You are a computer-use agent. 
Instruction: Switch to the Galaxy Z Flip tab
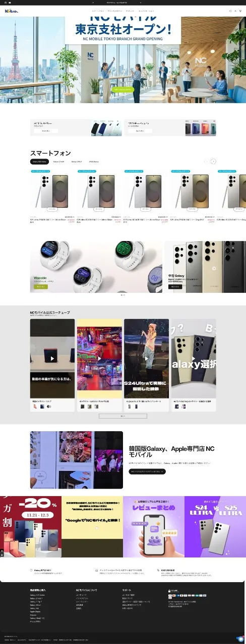(x=76, y=162)
